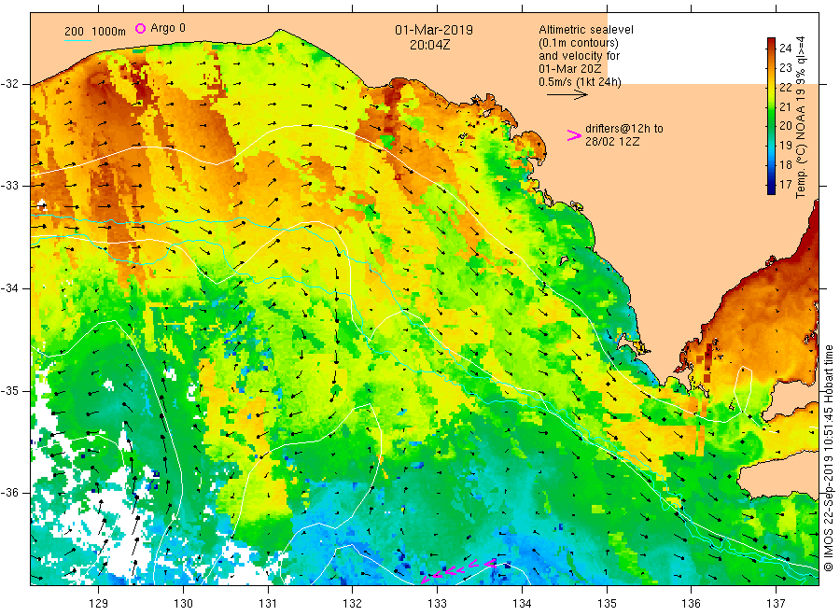
Task: Click the '01-Mar 20Z' caption line
Action: coord(570,69)
